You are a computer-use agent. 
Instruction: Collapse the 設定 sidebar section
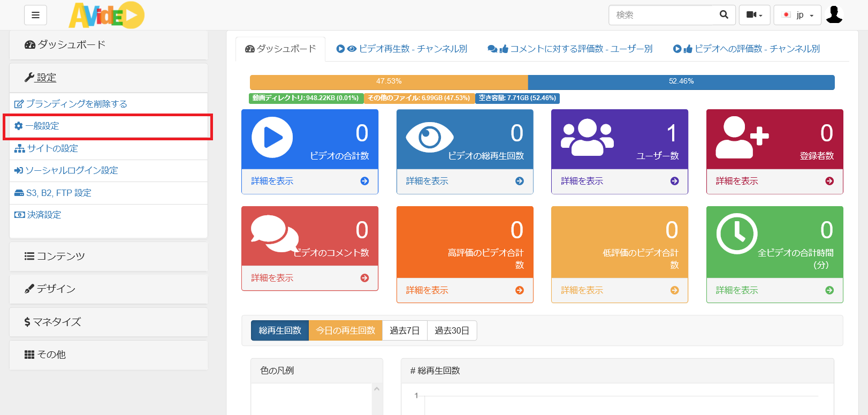pos(109,78)
